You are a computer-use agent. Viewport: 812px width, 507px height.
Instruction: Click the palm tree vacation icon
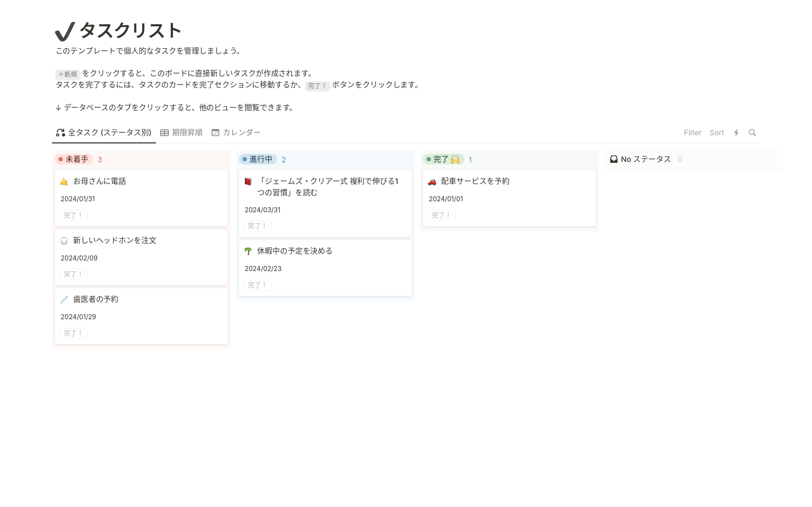click(248, 252)
